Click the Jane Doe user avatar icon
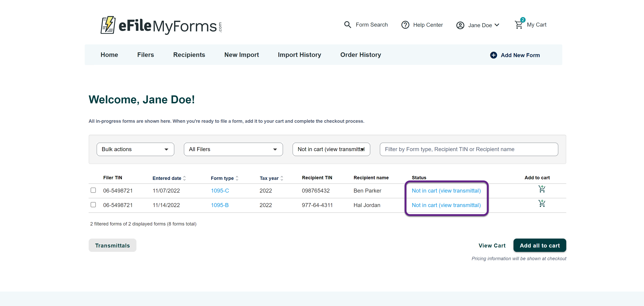The height and width of the screenshot is (306, 644). 460,25
